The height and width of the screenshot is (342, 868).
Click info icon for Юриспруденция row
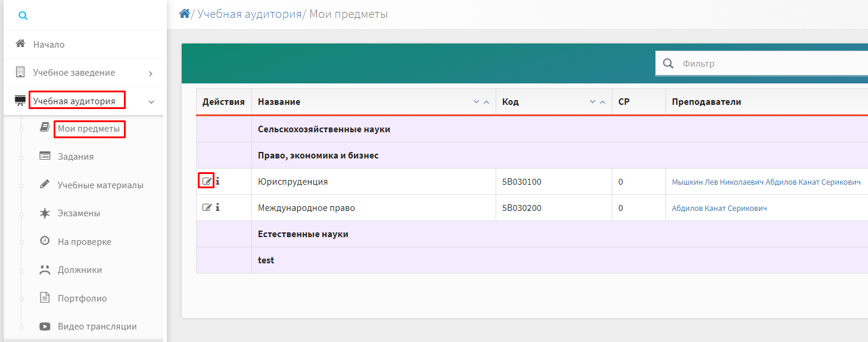pos(217,181)
